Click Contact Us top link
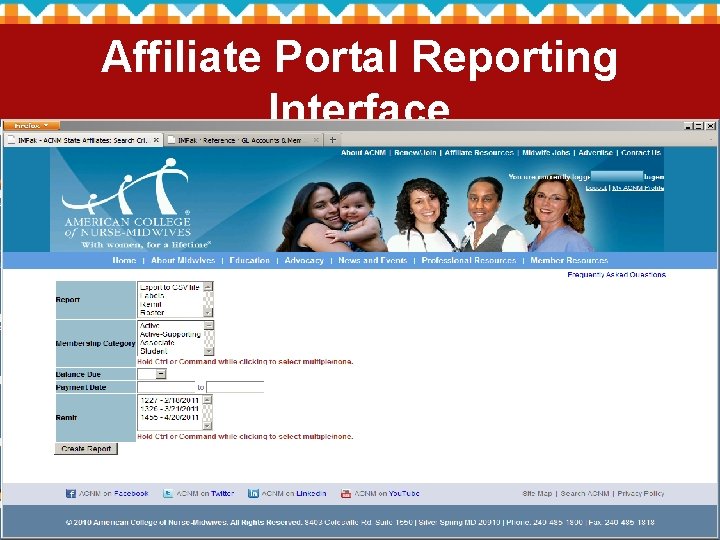This screenshot has width=720, height=540. 641,152
